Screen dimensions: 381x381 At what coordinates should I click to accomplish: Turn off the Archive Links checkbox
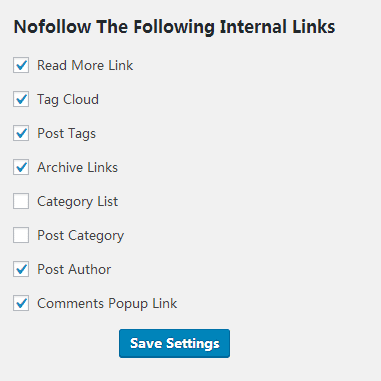click(21, 167)
